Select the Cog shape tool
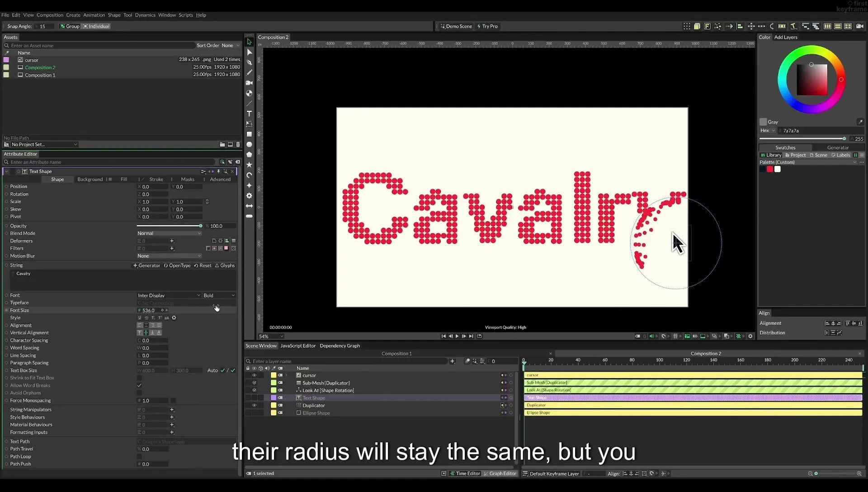The image size is (868, 492). [249, 196]
